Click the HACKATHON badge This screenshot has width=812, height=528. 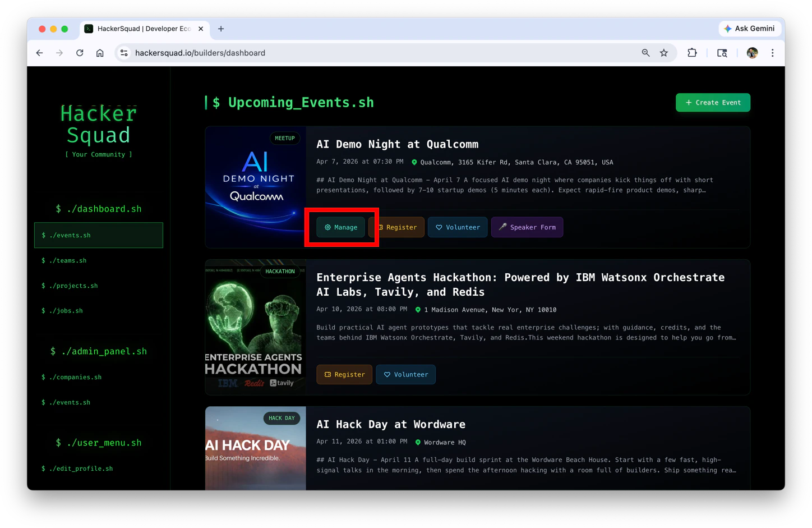280,271
